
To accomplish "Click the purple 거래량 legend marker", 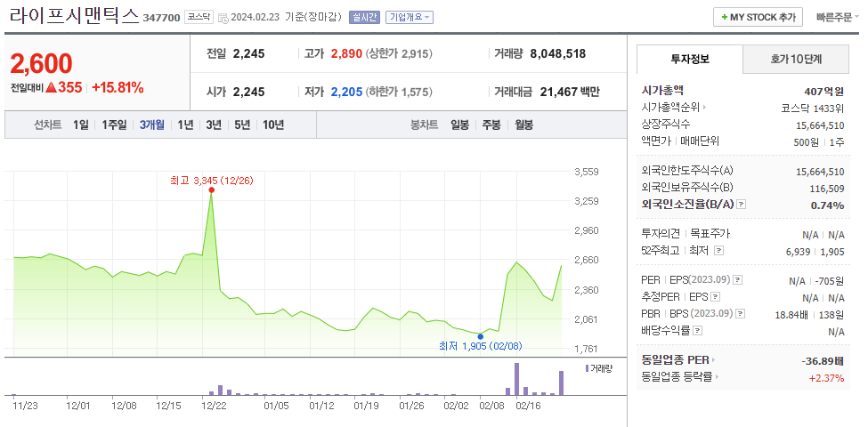I will tap(588, 368).
